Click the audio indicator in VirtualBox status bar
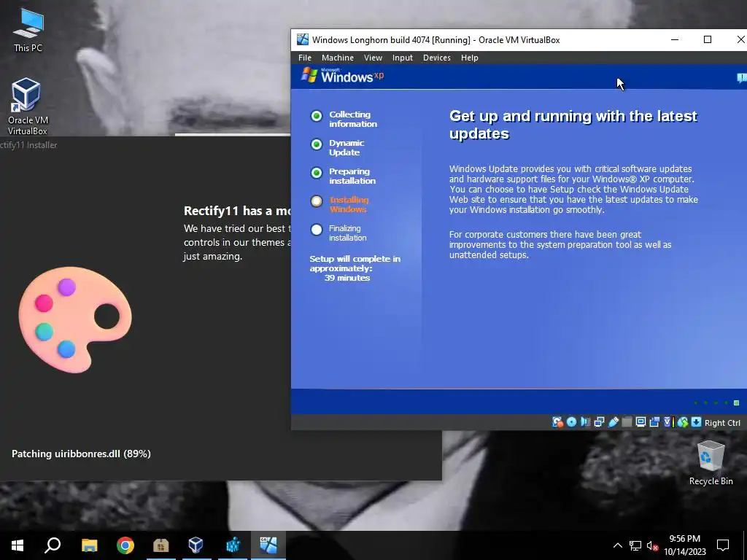This screenshot has width=747, height=560. pos(585,422)
